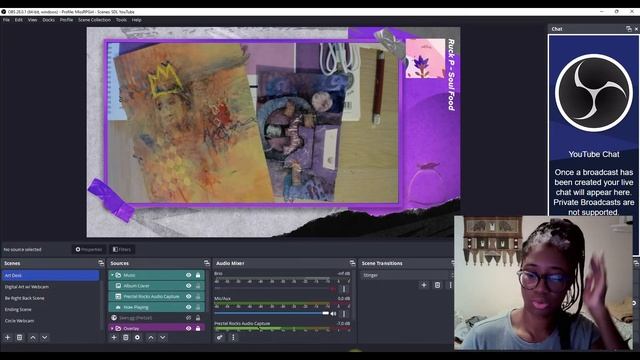Open Bno channel options dots

tap(344, 289)
